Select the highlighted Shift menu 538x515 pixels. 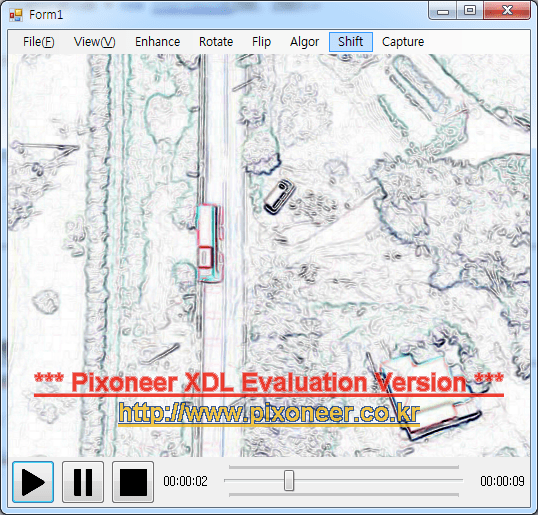point(351,42)
